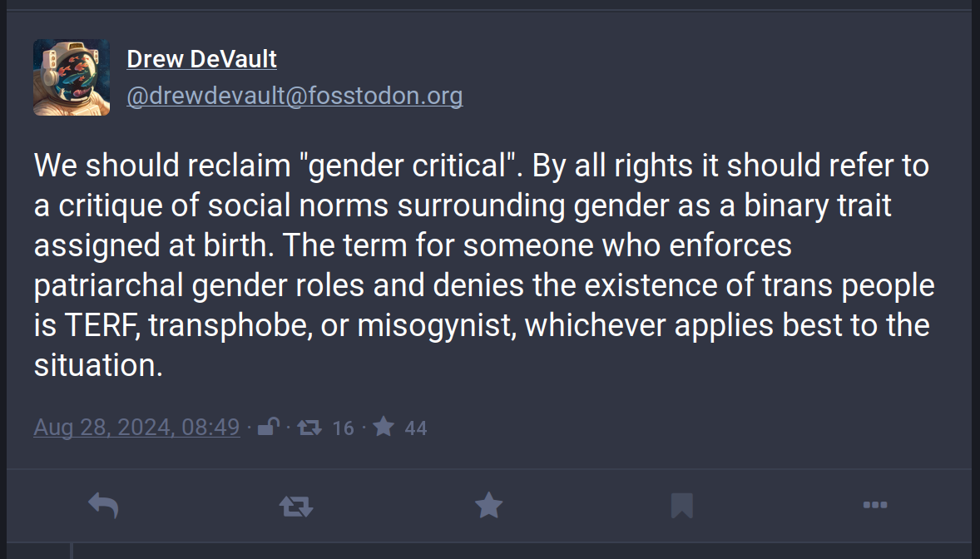The image size is (980, 559).
Task: Open the astronaut avatar profile picture
Action: [72, 77]
